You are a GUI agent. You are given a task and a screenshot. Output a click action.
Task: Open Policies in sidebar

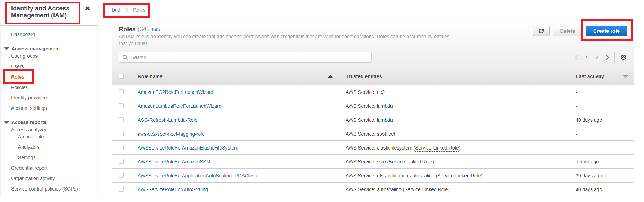point(19,87)
